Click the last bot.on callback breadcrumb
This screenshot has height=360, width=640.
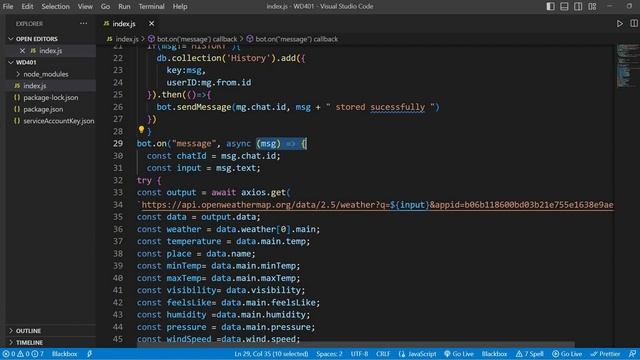coord(292,39)
